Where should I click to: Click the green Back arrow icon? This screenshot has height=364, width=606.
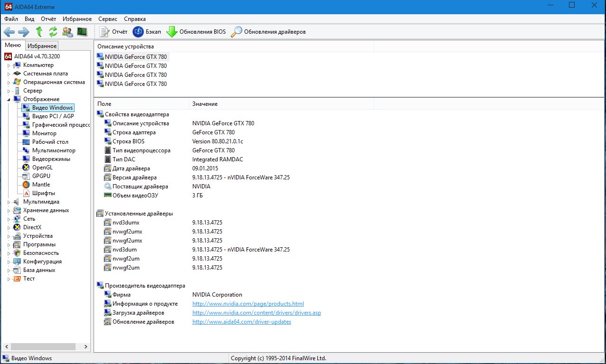click(9, 32)
